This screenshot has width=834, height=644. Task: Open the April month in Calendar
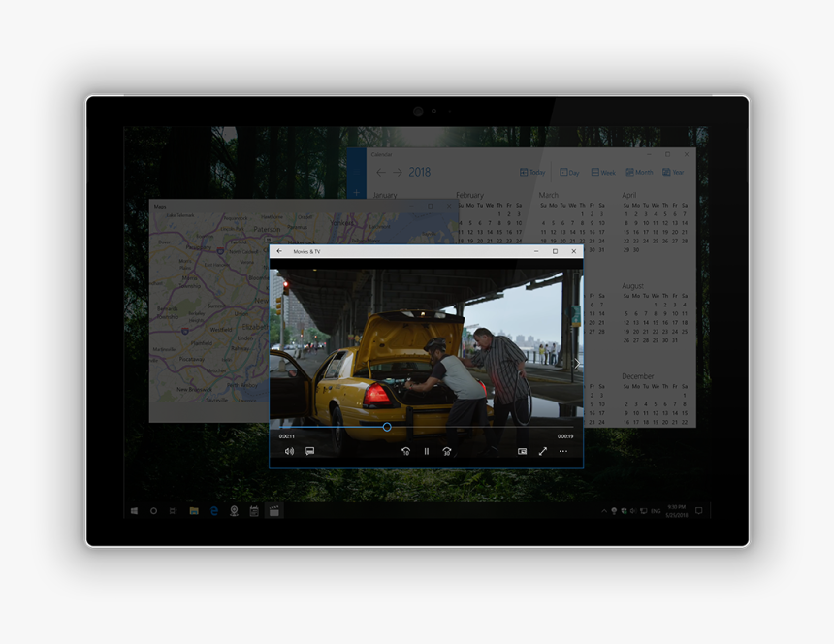(628, 195)
